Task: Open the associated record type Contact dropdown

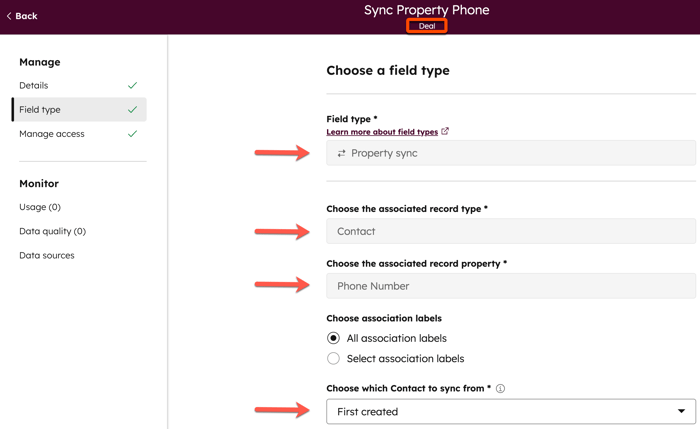Action: (x=510, y=231)
